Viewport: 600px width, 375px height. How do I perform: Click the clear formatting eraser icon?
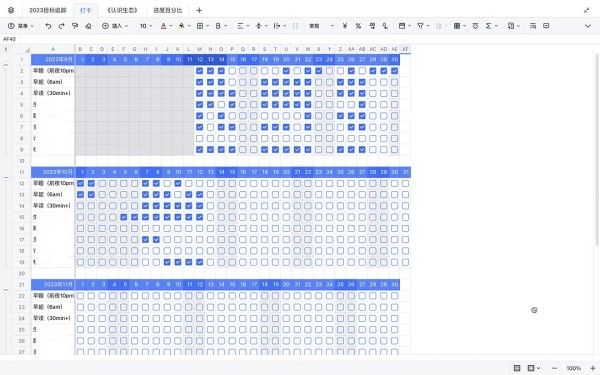coord(88,26)
